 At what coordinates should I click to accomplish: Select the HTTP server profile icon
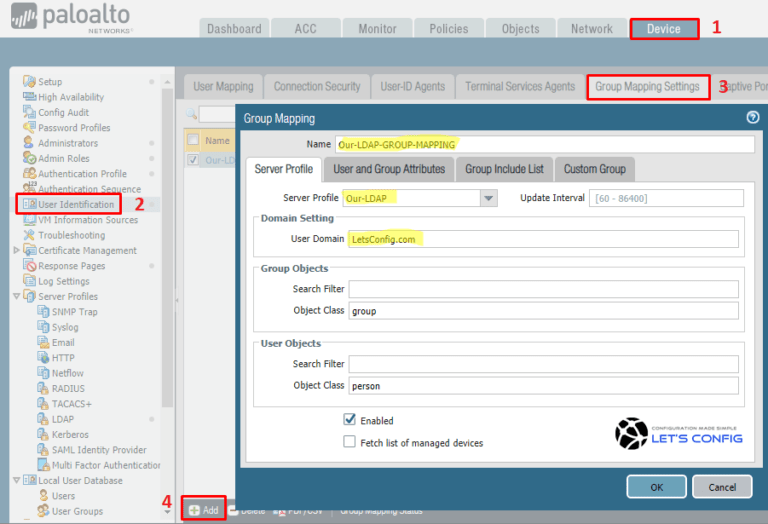pyautogui.click(x=43, y=357)
